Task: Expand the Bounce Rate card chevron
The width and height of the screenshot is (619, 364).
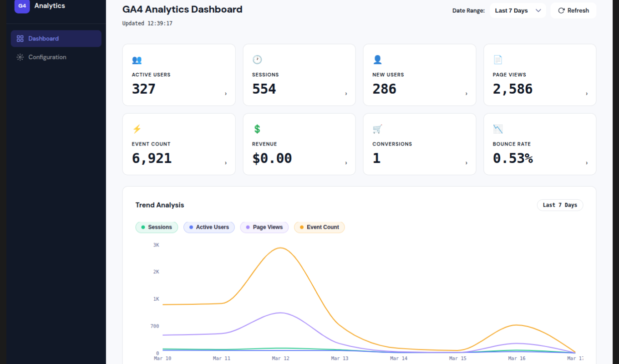Action: pyautogui.click(x=586, y=163)
